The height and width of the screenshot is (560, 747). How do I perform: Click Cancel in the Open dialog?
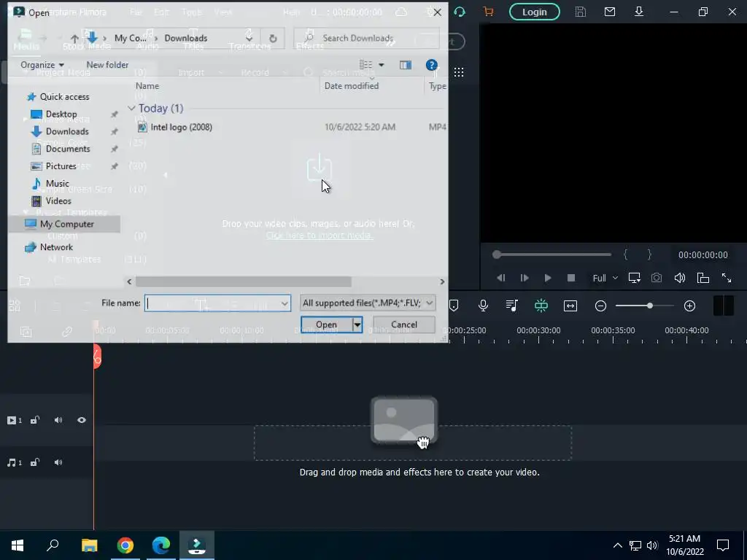[404, 324]
